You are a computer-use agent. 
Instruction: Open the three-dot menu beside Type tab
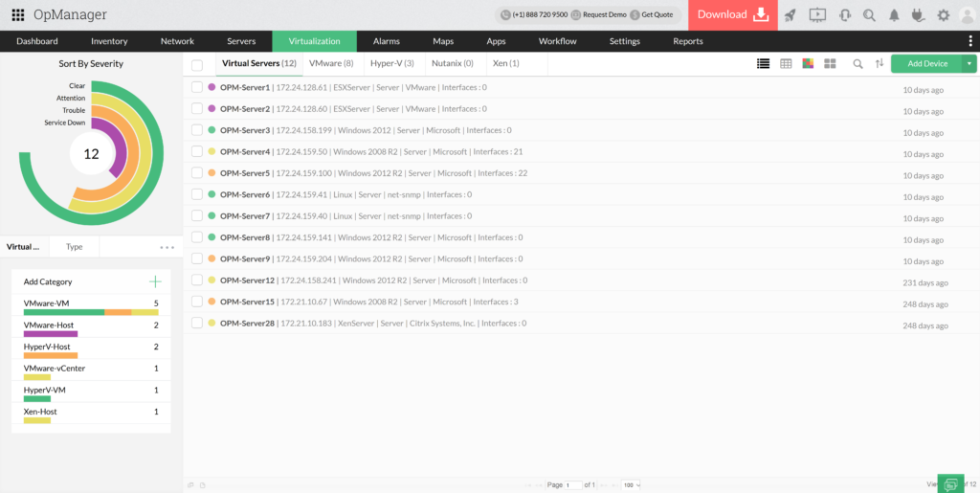click(167, 247)
